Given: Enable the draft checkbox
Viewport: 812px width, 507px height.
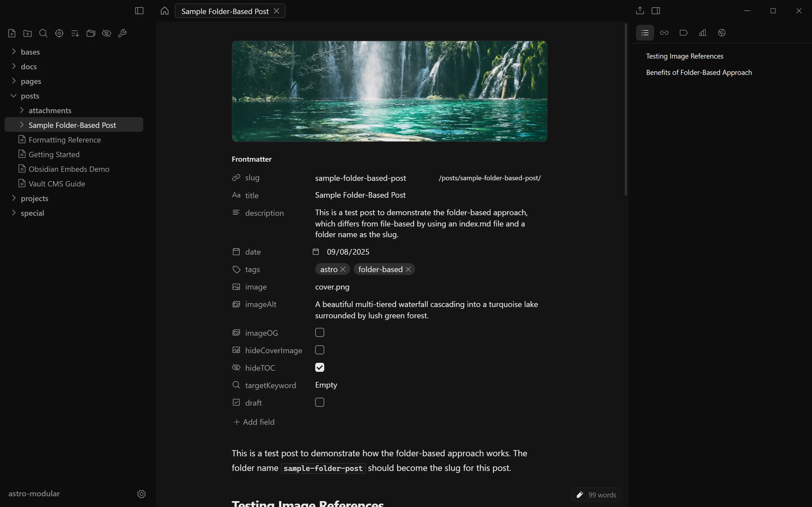Looking at the screenshot, I should click(x=319, y=403).
